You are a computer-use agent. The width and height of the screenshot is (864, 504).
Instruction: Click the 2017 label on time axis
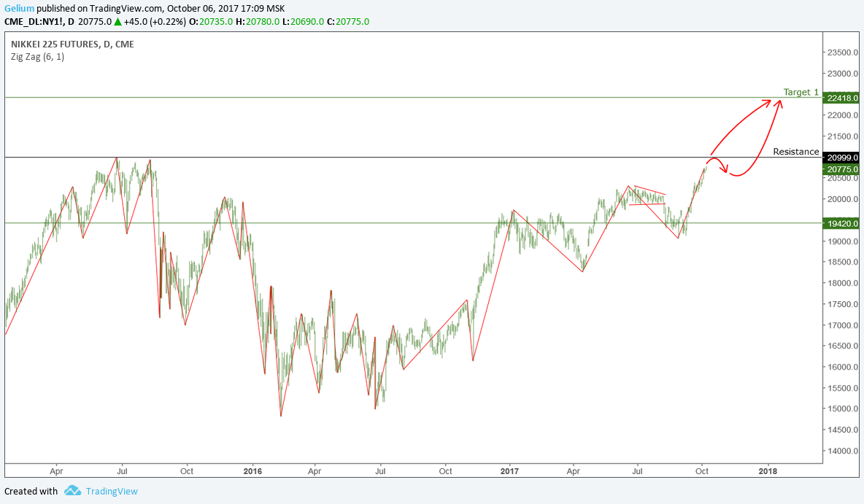pyautogui.click(x=509, y=471)
